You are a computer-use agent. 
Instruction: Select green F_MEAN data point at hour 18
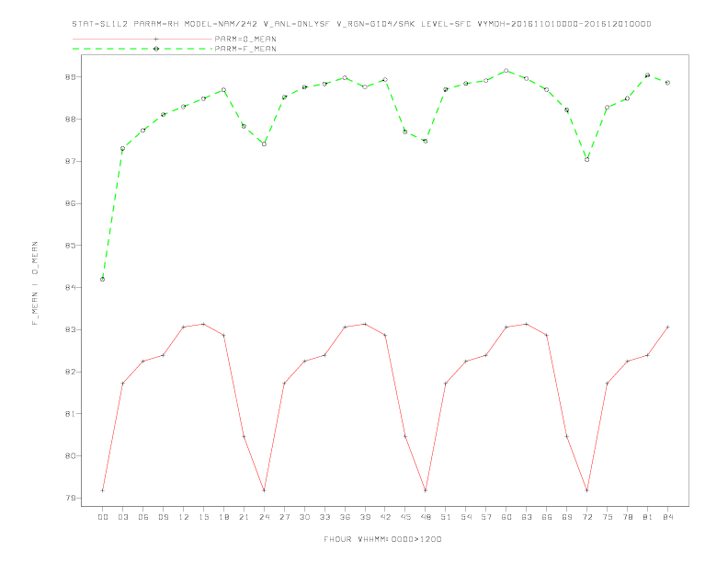(x=223, y=89)
